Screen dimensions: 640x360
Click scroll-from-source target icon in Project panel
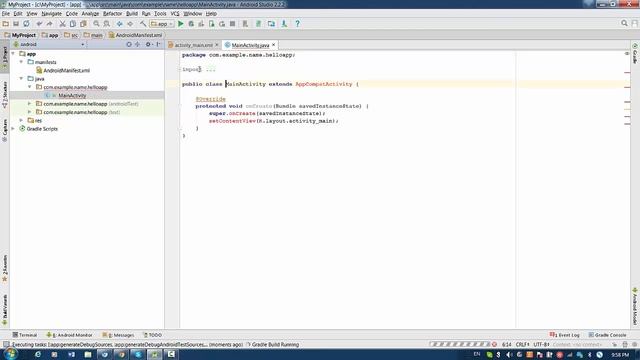(x=129, y=44)
